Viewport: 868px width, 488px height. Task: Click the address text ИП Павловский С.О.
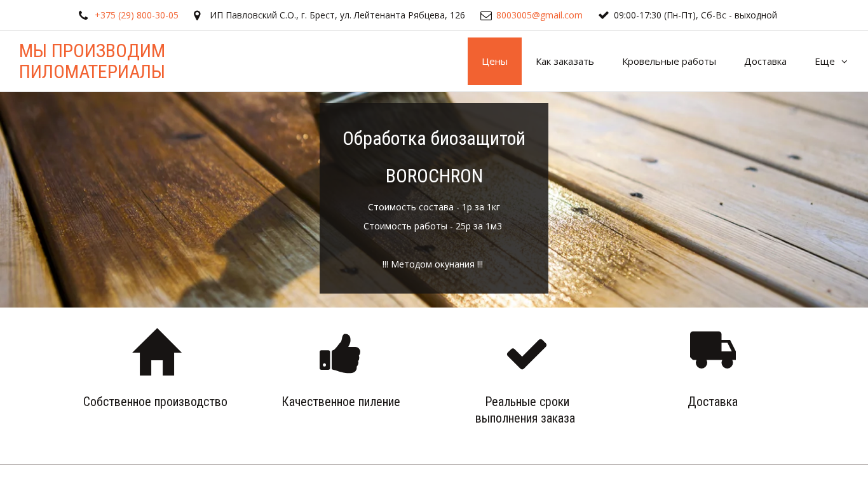337,15
